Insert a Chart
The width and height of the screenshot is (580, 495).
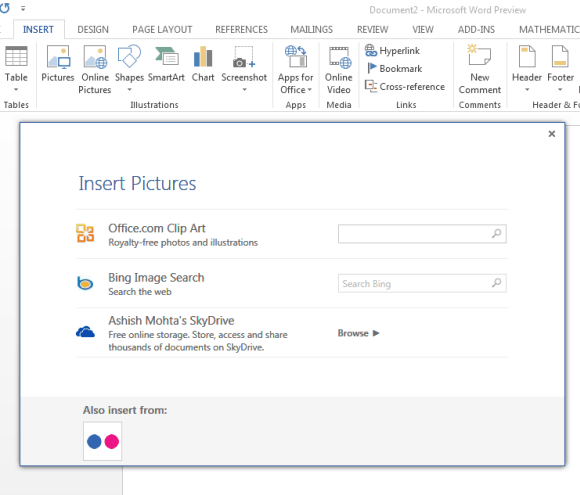tap(203, 63)
